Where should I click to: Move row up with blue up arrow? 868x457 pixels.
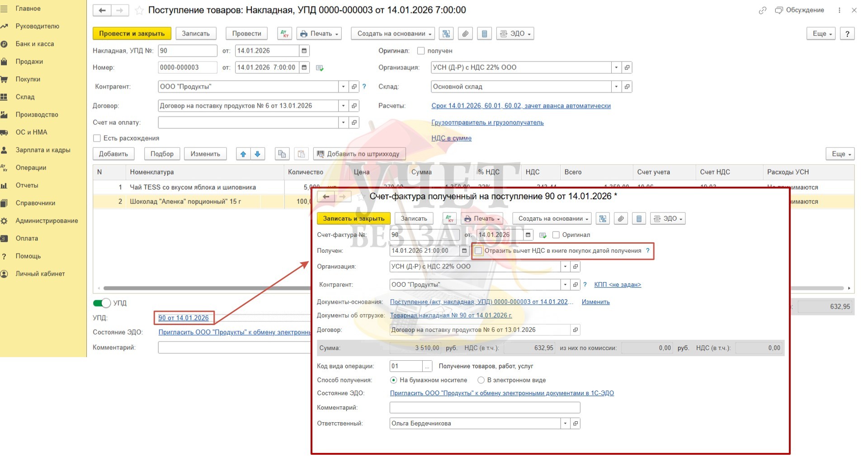243,154
